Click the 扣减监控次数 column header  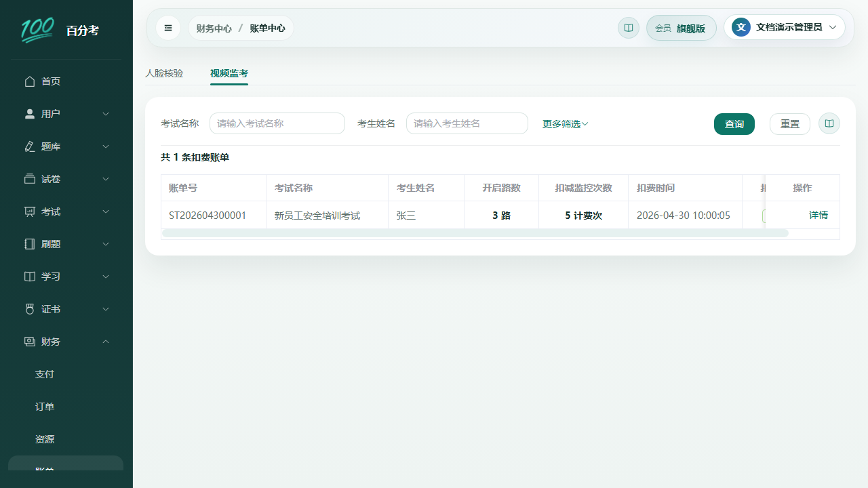[x=583, y=188]
